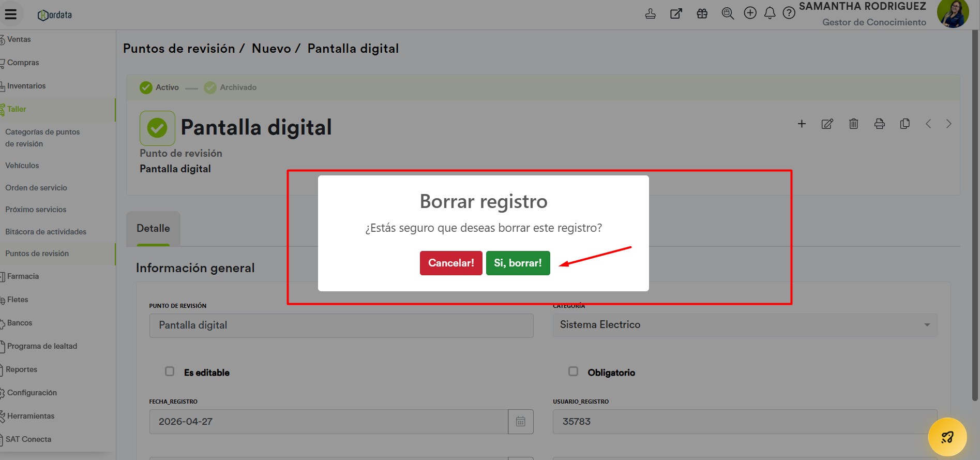This screenshot has height=460, width=980.
Task: Open the Categoría dropdown Sistema Electrico
Action: [x=745, y=325]
